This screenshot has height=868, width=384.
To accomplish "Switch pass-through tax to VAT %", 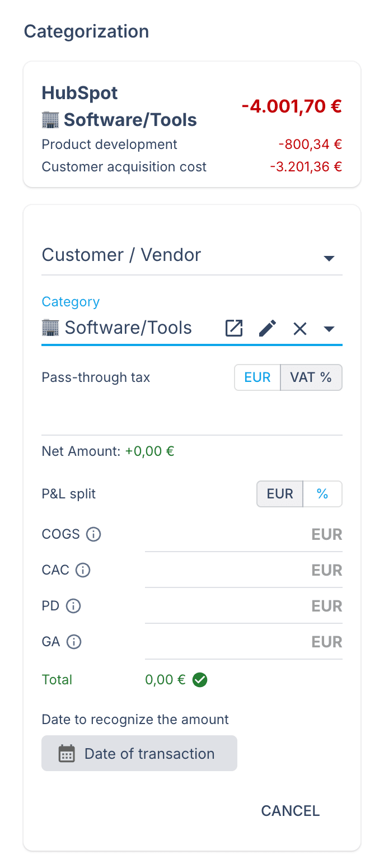I will click(x=311, y=377).
